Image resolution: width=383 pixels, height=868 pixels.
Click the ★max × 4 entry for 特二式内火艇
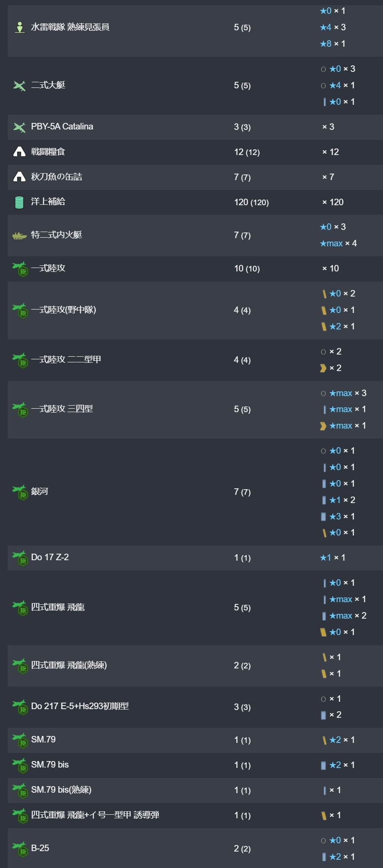click(x=338, y=243)
